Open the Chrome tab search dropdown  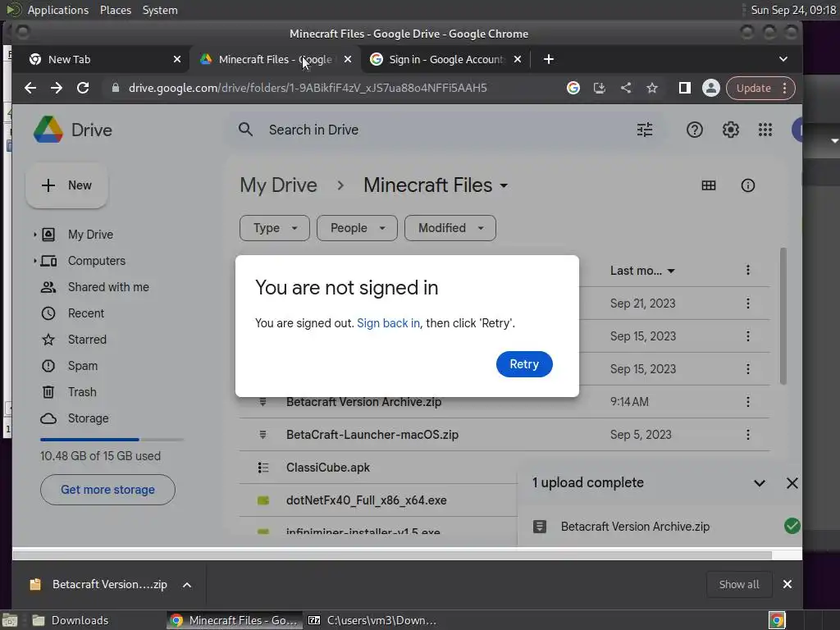[x=783, y=59]
